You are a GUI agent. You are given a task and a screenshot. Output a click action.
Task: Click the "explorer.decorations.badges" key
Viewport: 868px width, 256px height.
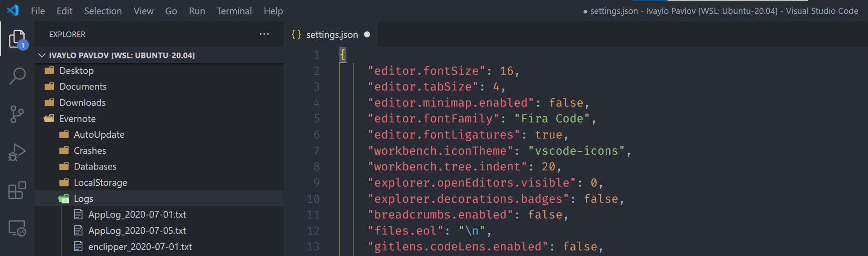point(468,199)
